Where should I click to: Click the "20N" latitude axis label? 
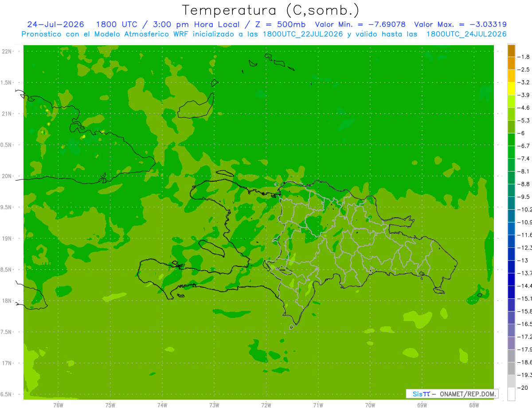(7, 176)
